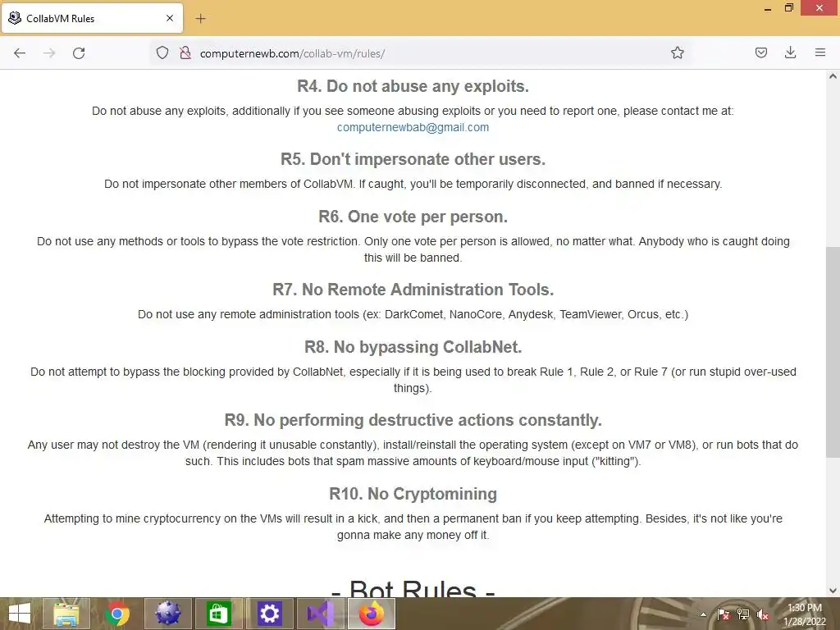This screenshot has height=630, width=840.
Task: Bookmark this page with the star
Action: [x=677, y=53]
